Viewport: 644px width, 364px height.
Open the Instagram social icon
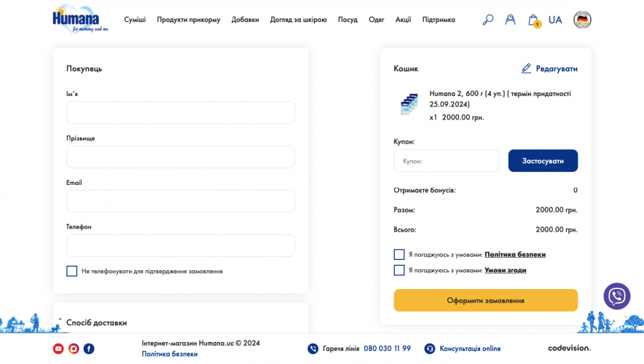tap(74, 349)
